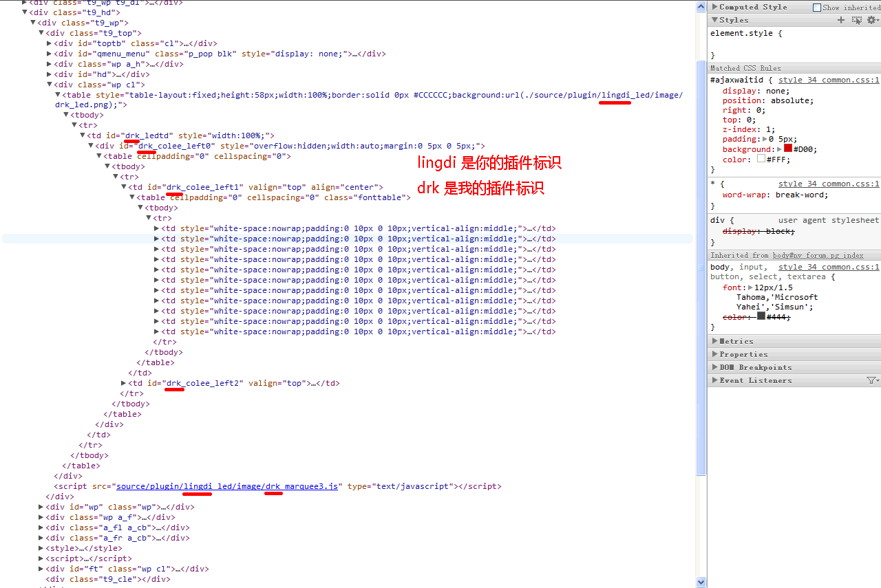Click the toggle element state icon

click(x=856, y=20)
